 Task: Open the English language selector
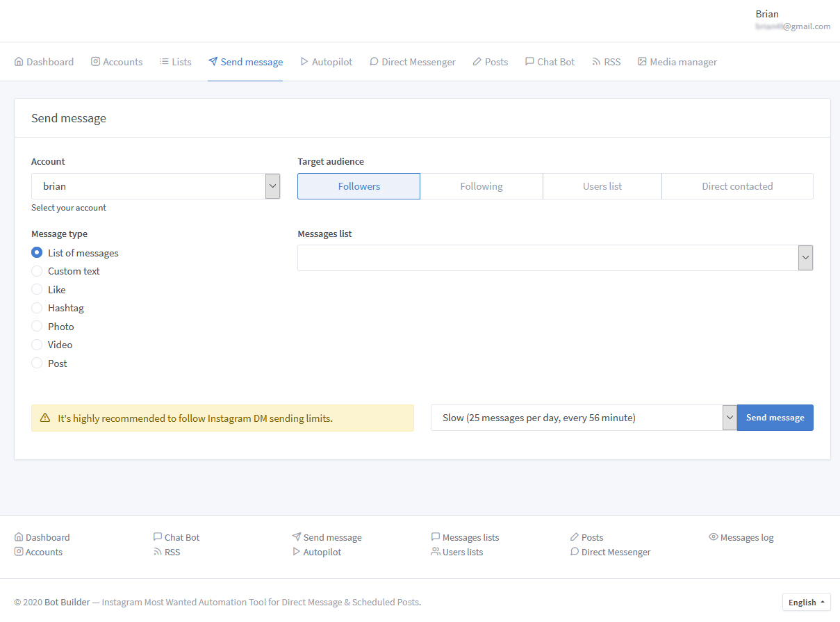point(806,602)
